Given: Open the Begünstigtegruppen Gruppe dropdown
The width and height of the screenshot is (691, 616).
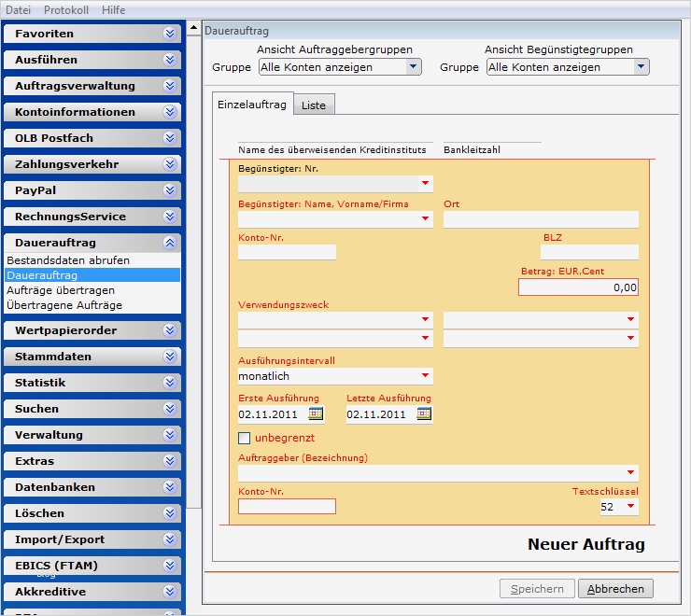Looking at the screenshot, I should 641,67.
